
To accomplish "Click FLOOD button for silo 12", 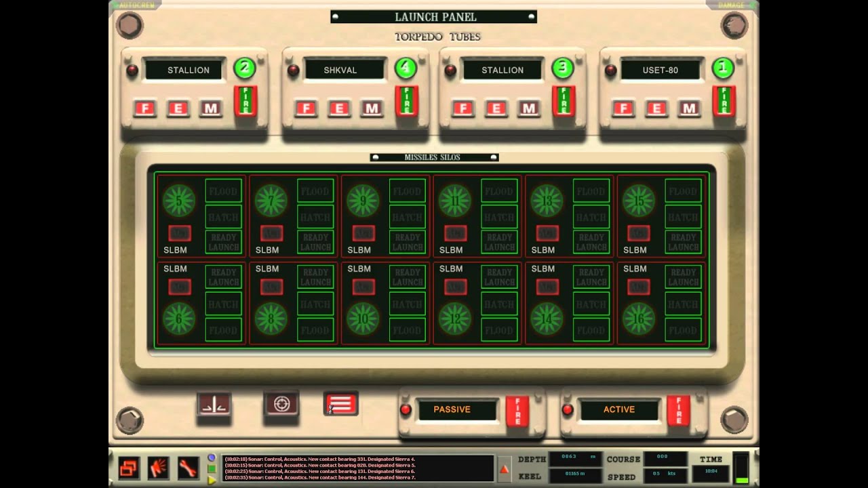I will tap(499, 330).
